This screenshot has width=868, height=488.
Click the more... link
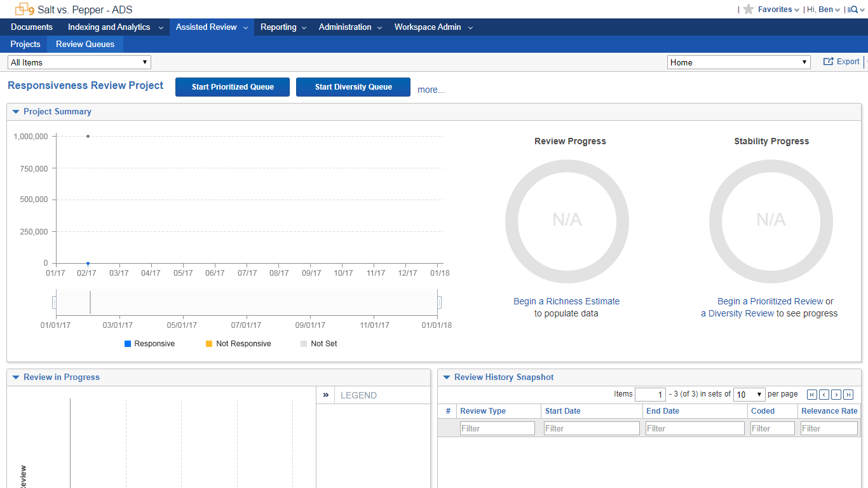pyautogui.click(x=431, y=90)
